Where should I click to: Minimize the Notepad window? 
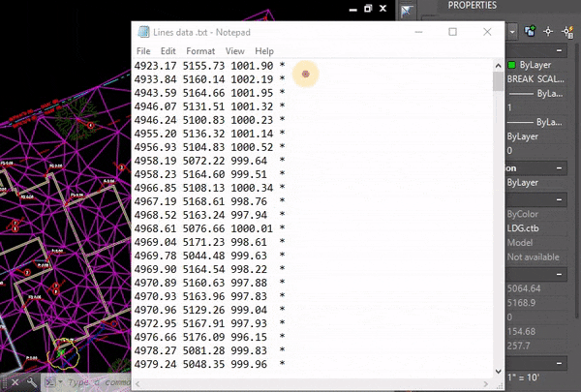point(418,32)
